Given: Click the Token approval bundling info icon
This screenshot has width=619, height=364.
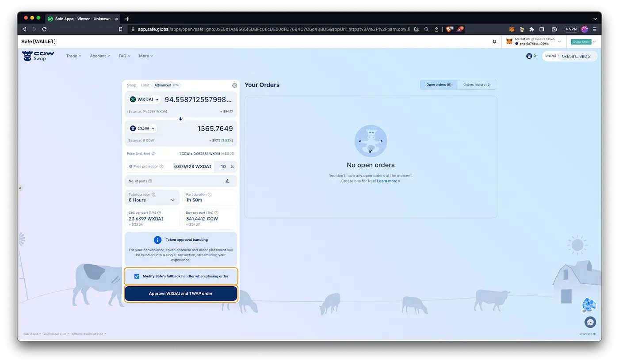Looking at the screenshot, I should (x=157, y=240).
